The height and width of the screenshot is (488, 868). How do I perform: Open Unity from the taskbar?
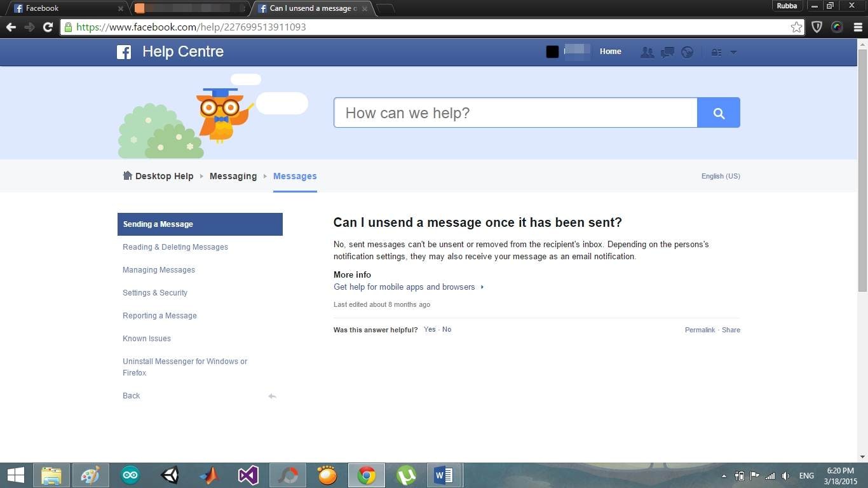pyautogui.click(x=170, y=475)
